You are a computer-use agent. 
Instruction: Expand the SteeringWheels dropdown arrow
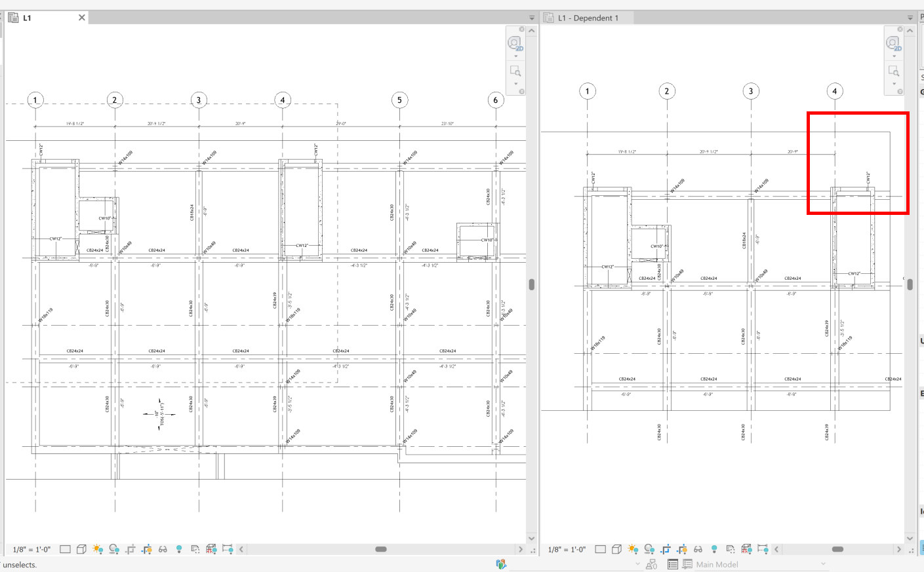[x=515, y=56]
